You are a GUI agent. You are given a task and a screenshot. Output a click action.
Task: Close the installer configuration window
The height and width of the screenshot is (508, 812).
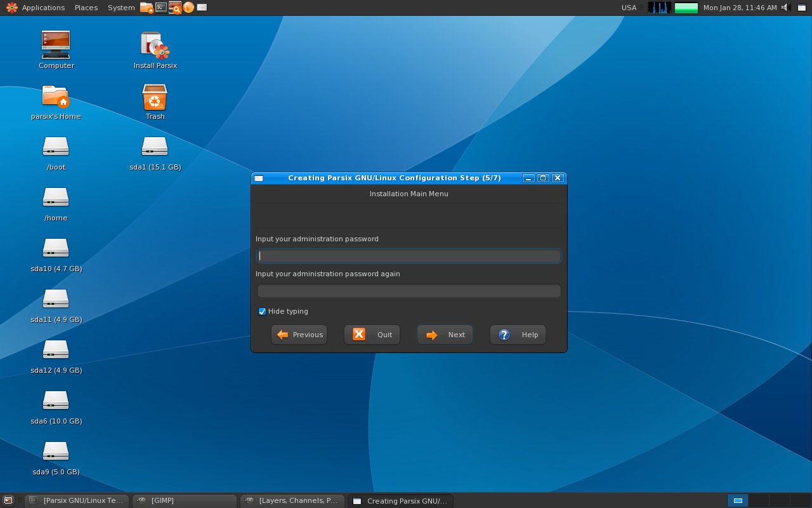558,178
